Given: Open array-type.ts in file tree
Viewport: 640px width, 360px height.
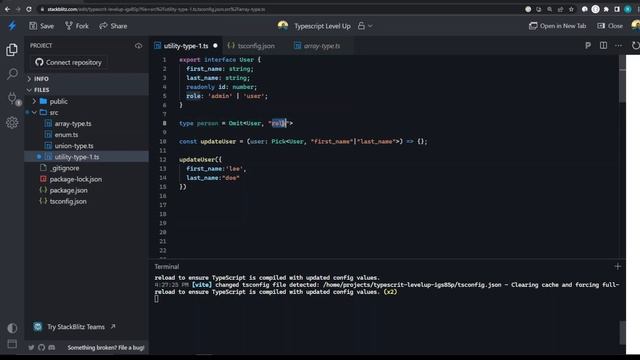Looking at the screenshot, I should point(86,123).
